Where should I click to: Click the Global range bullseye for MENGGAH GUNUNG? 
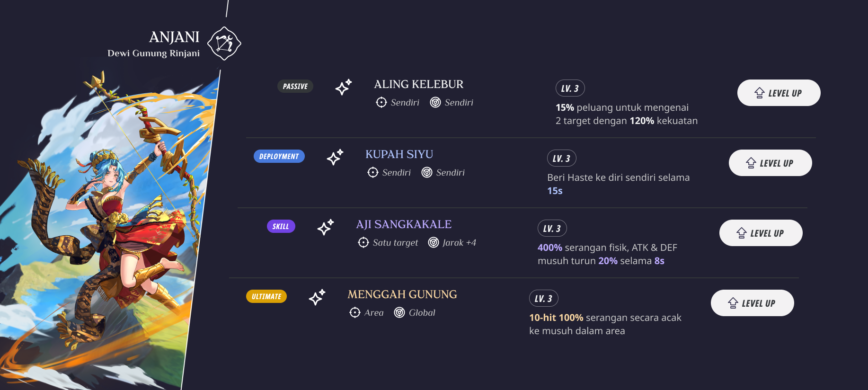point(401,313)
